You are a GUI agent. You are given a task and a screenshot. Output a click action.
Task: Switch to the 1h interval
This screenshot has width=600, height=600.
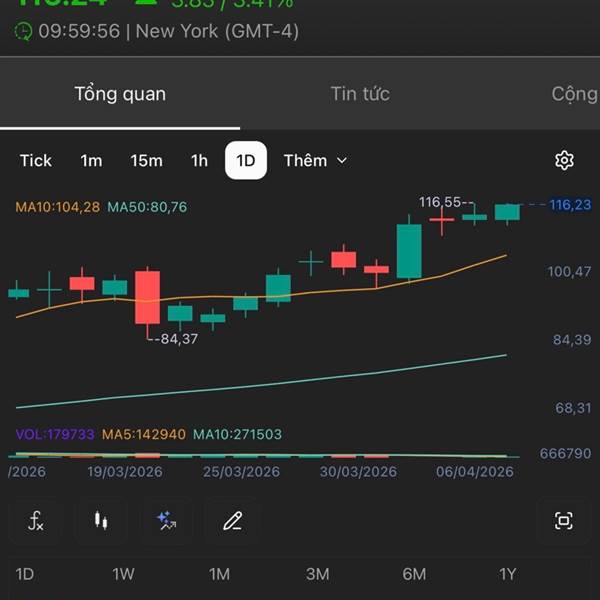tap(200, 161)
